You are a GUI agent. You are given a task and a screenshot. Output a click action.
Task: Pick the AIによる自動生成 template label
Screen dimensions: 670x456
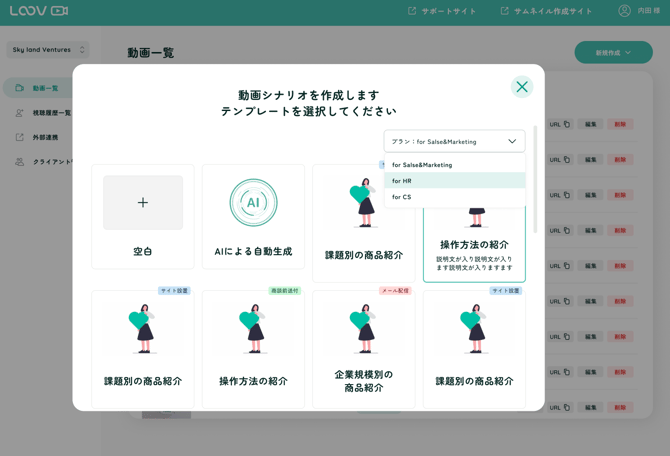(253, 251)
